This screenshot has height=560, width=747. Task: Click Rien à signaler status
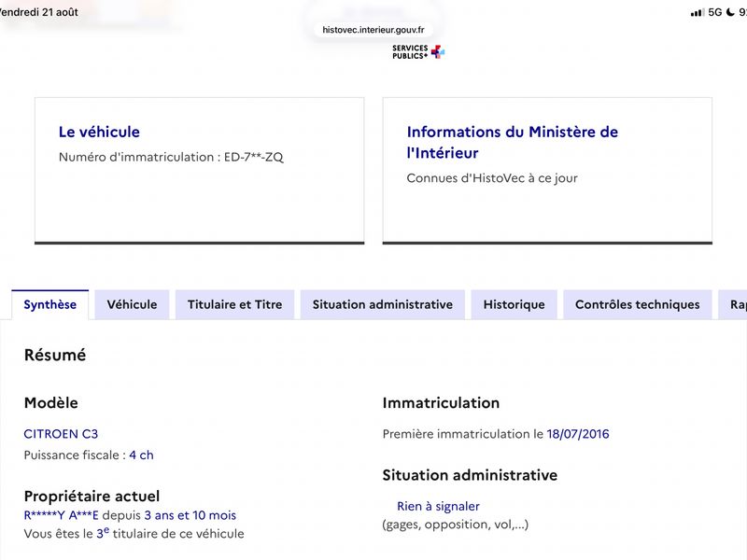438,506
